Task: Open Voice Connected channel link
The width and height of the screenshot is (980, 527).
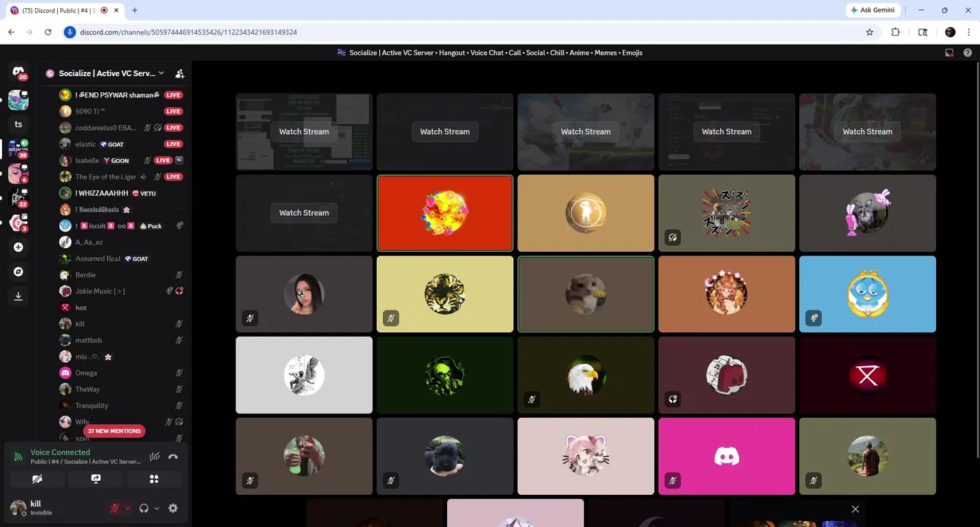Action: [85, 462]
